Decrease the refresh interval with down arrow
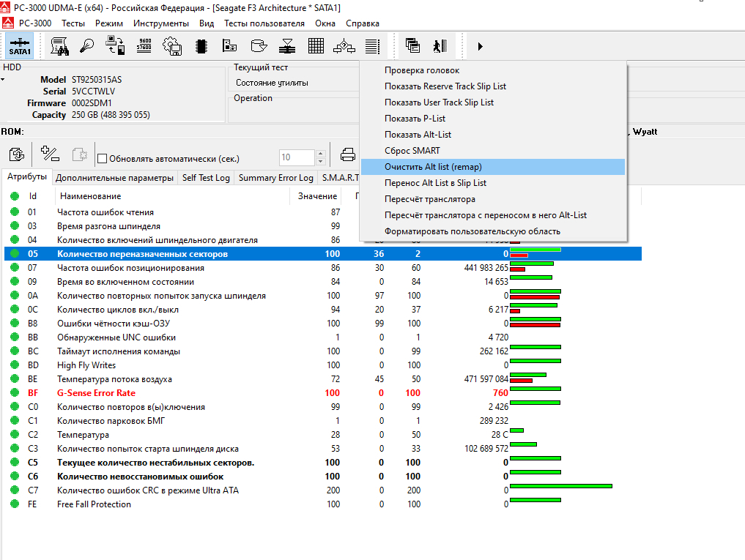Image resolution: width=745 pixels, height=560 pixels. (320, 161)
